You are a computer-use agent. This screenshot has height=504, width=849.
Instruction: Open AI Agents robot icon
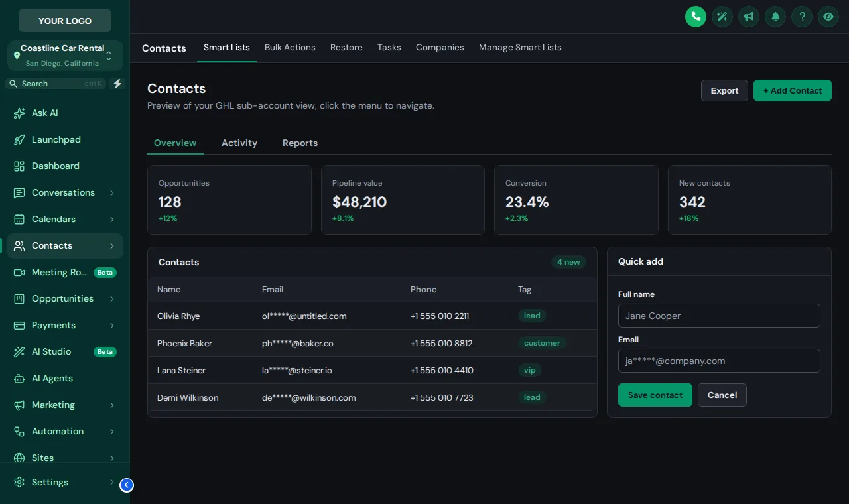19,379
